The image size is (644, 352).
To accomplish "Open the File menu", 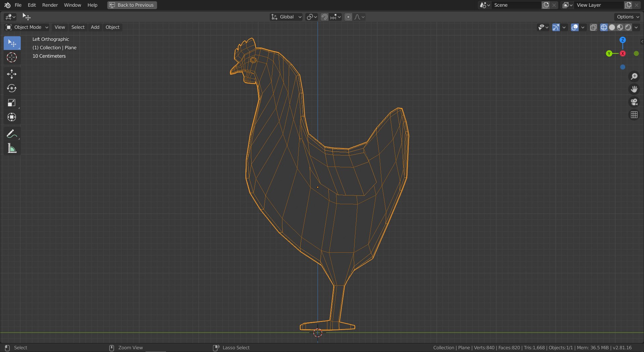I will 18,5.
